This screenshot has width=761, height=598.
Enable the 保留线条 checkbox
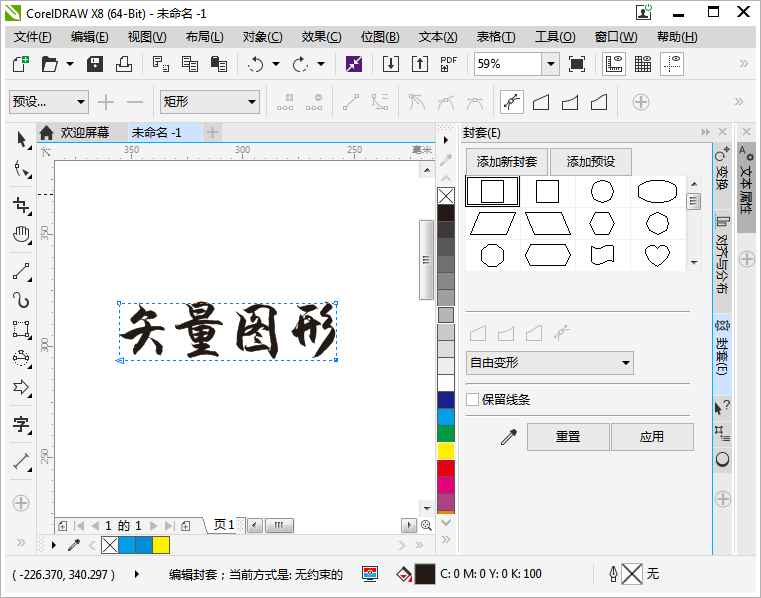point(473,400)
